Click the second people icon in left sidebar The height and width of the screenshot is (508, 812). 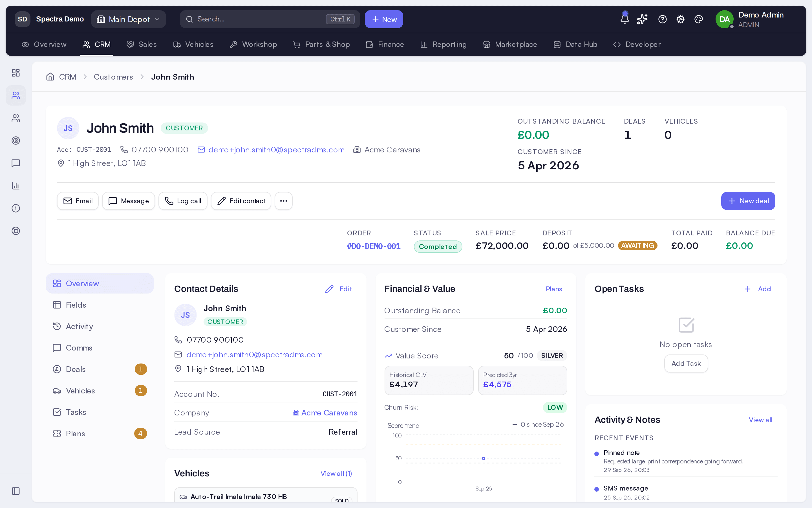click(16, 118)
